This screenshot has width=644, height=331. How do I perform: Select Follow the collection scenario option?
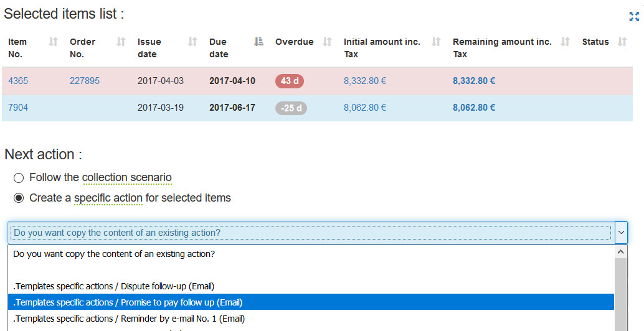19,178
